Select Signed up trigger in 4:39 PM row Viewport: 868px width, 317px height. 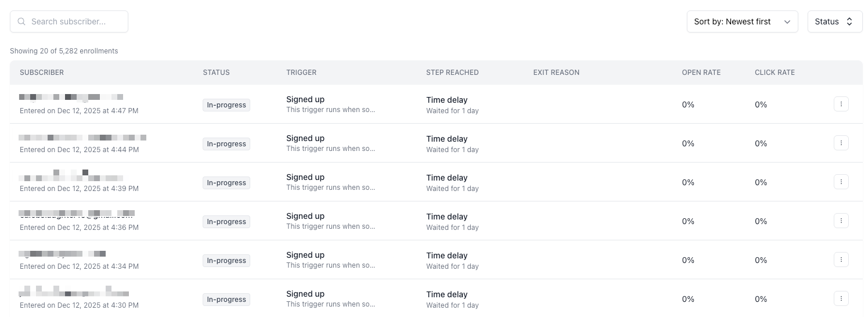305,177
